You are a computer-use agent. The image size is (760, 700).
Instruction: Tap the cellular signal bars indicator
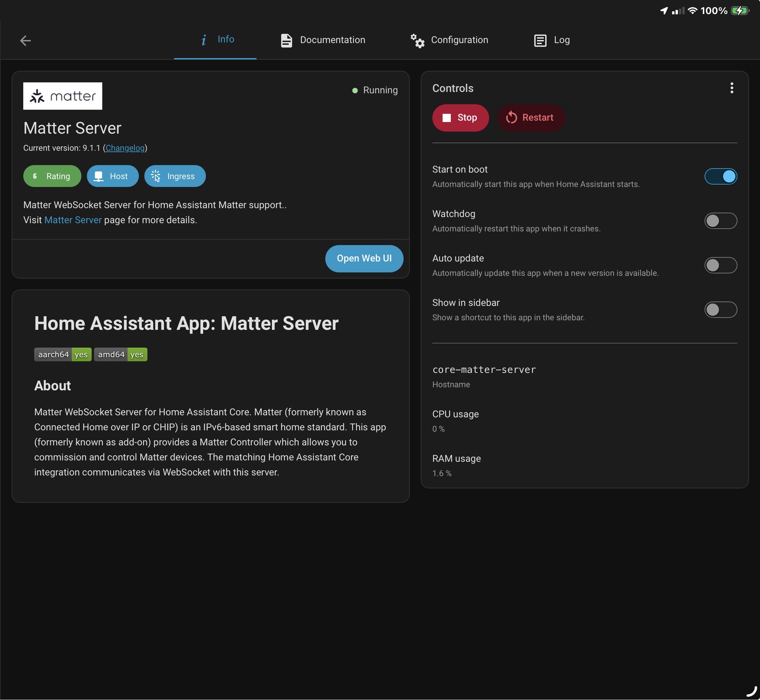tap(678, 11)
